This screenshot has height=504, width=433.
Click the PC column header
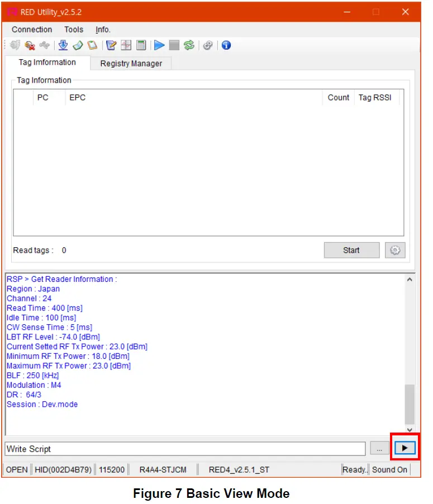click(x=49, y=97)
